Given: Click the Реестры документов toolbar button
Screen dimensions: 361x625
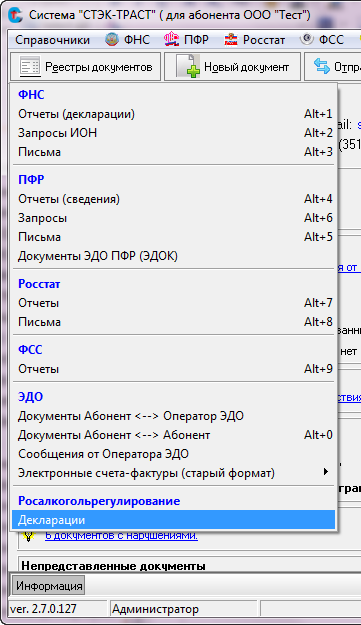Looking at the screenshot, I should (86, 67).
